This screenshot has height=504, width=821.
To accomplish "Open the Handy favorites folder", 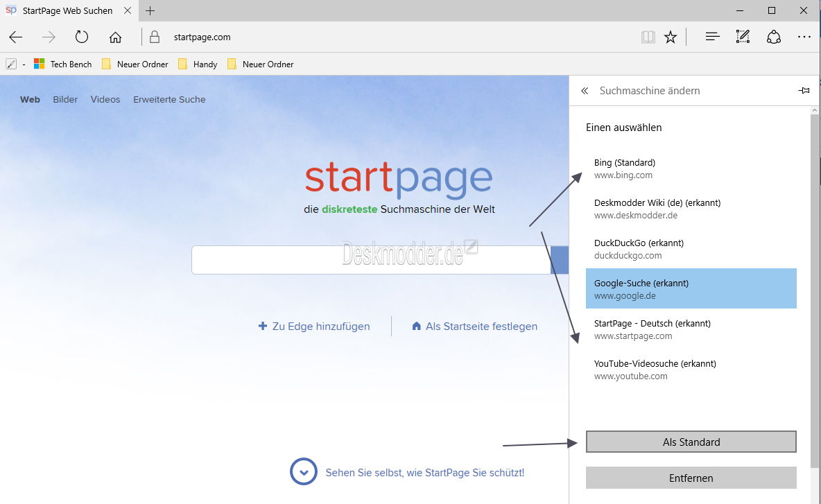I will point(198,64).
